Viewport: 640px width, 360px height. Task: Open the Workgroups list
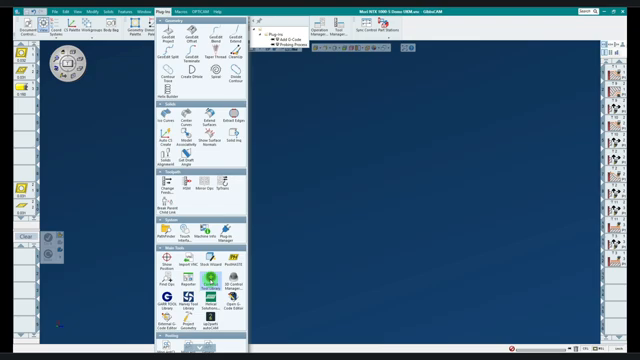(x=91, y=25)
